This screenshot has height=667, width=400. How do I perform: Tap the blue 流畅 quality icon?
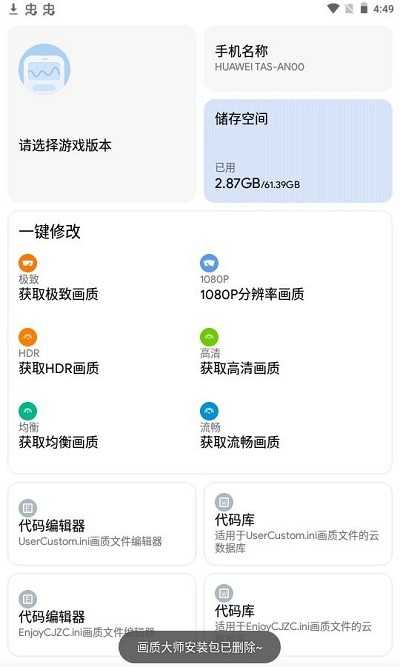(x=209, y=411)
